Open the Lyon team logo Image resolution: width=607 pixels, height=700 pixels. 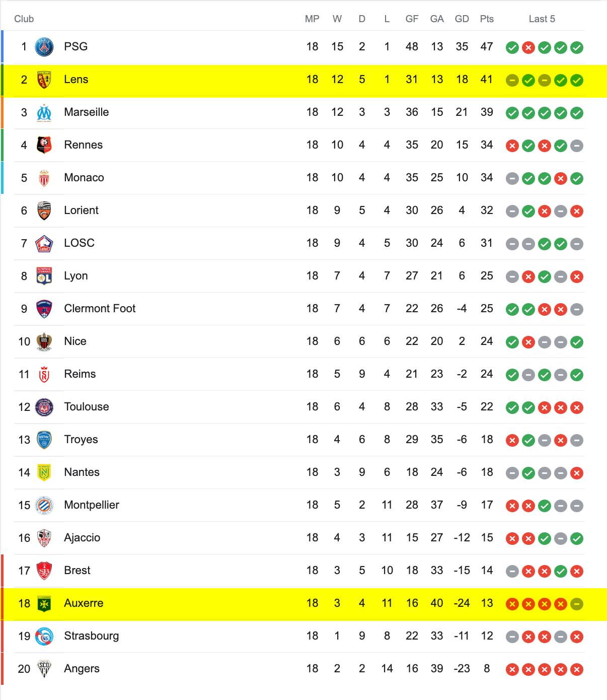pos(44,276)
